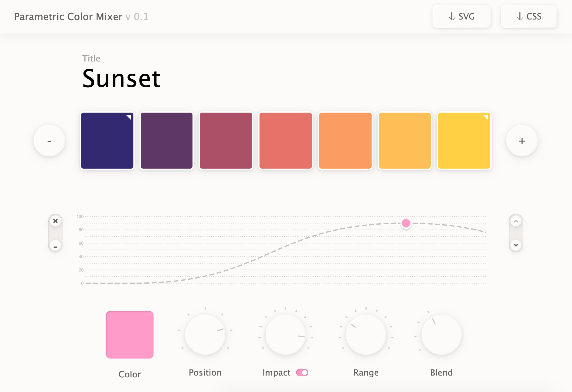
Task: Click the Impact knob
Action: (x=286, y=334)
